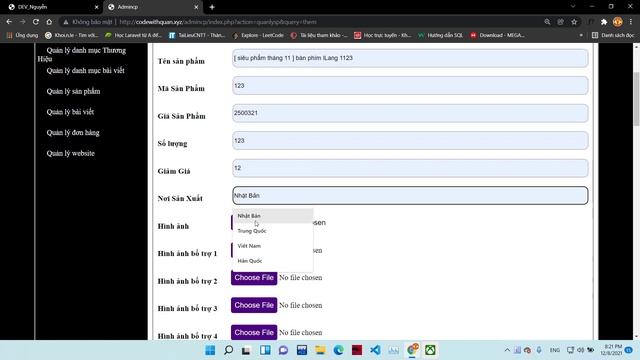Switch the ENG input language
The width and height of the screenshot is (640, 360).
555,350
